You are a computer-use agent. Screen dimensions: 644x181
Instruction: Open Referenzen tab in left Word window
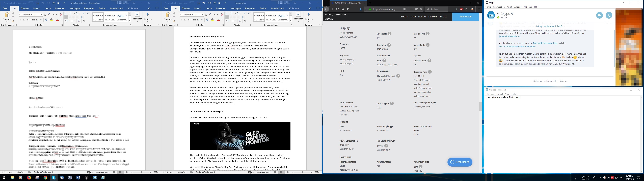pyautogui.click(x=60, y=8)
